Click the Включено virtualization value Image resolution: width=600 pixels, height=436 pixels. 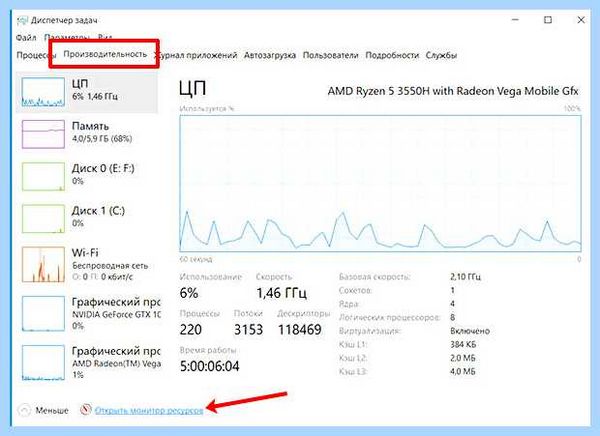point(470,331)
